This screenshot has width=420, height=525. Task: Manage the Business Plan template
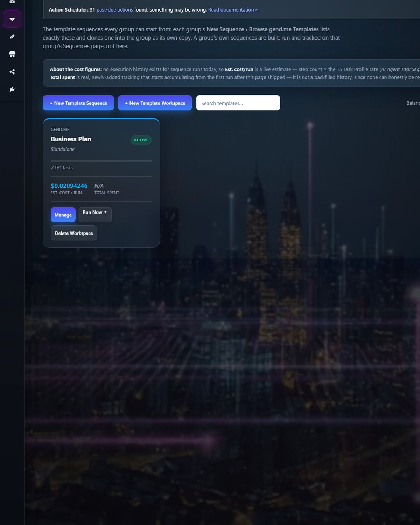[x=63, y=215]
